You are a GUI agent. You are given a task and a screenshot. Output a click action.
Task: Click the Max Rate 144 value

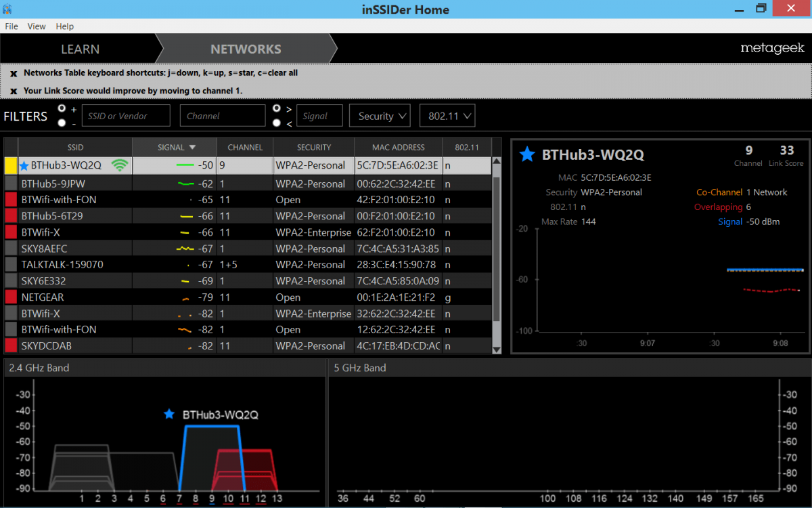(x=588, y=221)
